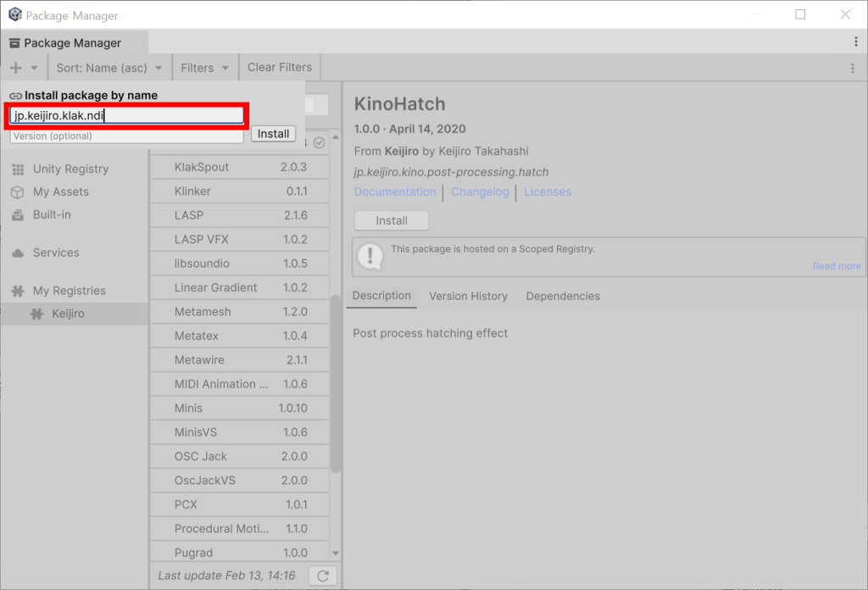Click the Built-in packages icon

click(19, 215)
